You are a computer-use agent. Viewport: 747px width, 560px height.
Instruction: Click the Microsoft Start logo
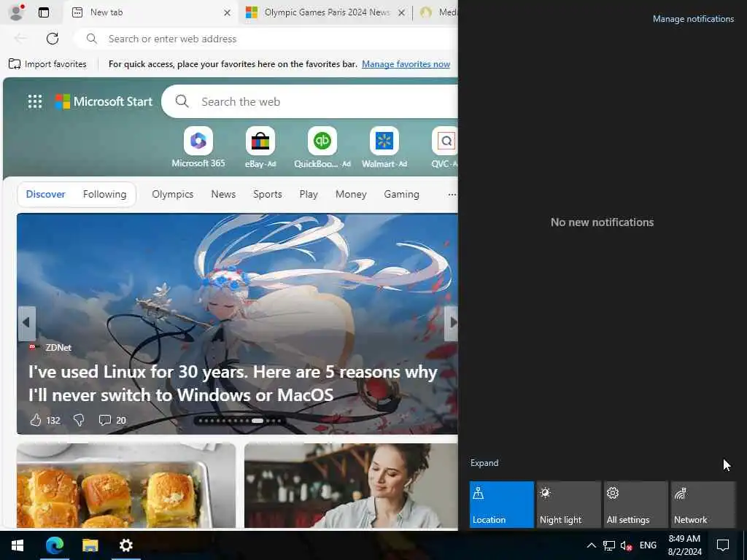pos(104,101)
